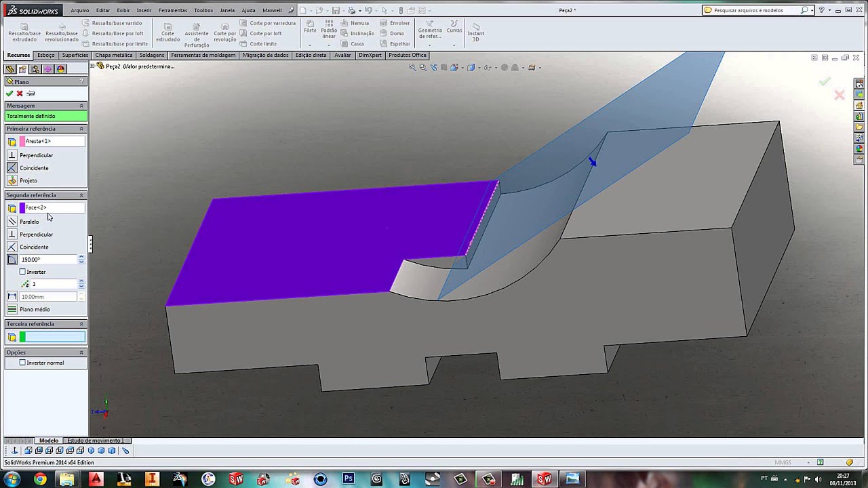Click the Curvas toolbar button

[454, 28]
